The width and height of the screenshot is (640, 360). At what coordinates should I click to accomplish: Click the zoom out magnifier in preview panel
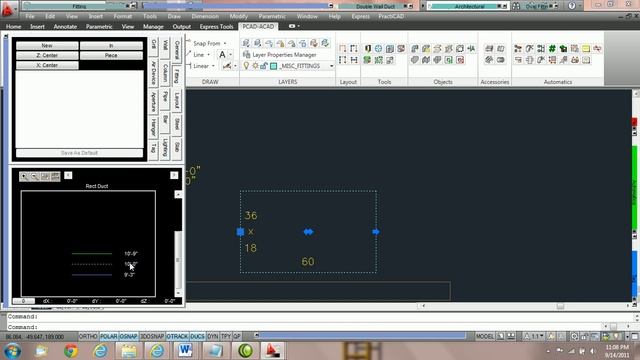coord(35,176)
